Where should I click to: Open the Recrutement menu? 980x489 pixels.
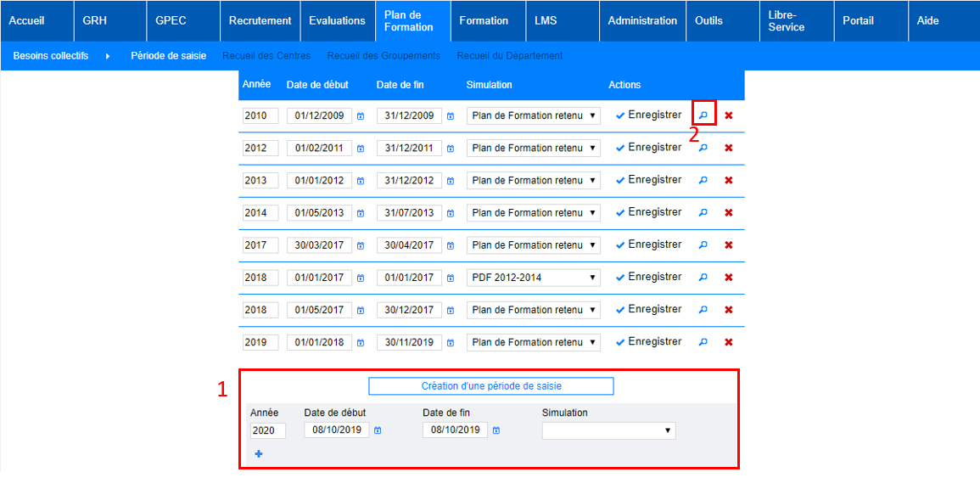tap(260, 20)
